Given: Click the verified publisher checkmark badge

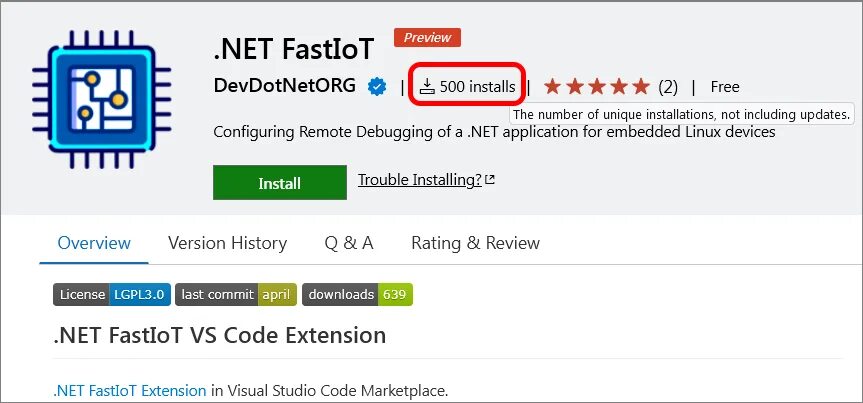Looking at the screenshot, I should (377, 86).
